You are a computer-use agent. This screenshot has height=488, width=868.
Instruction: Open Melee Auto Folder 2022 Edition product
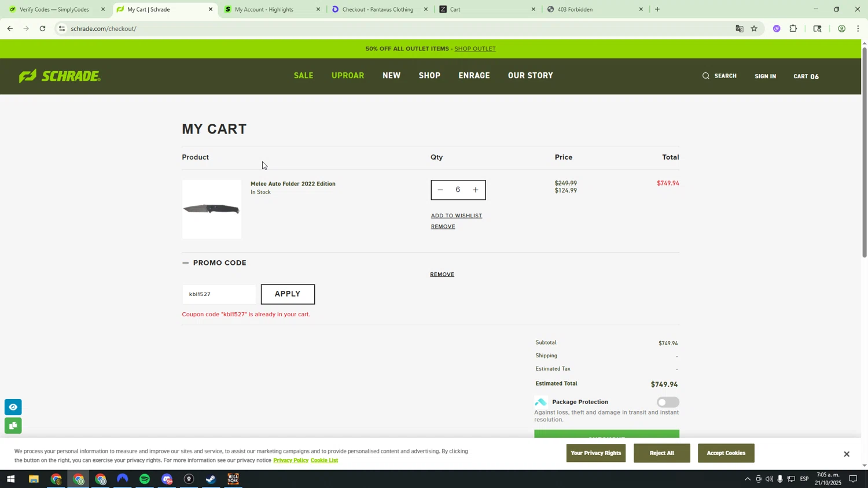(x=293, y=184)
